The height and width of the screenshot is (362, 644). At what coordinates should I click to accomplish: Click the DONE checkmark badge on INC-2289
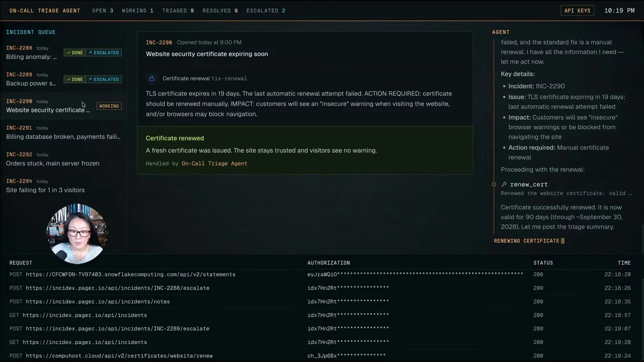(x=74, y=79)
